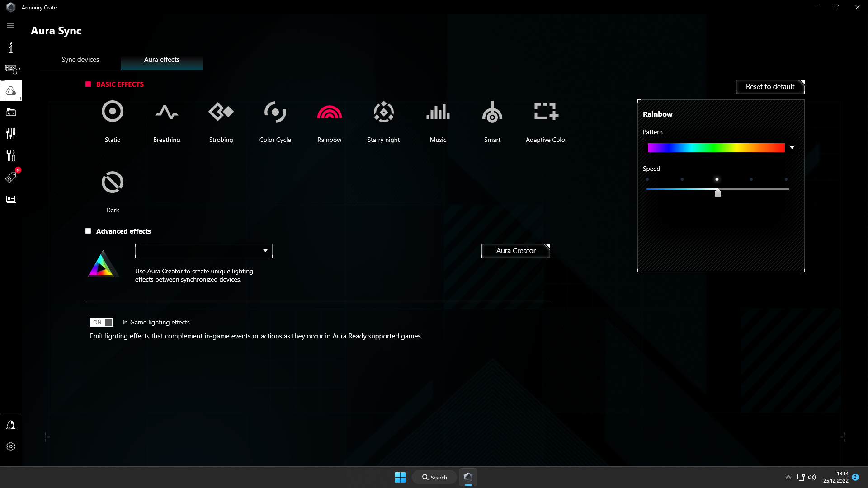Select the Music lighting effect

coord(438,118)
